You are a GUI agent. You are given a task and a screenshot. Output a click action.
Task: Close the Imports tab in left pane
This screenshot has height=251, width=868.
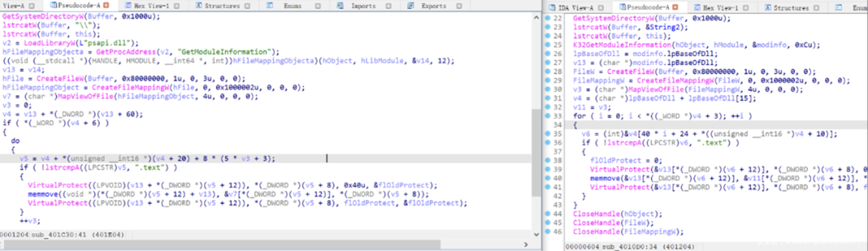click(388, 6)
